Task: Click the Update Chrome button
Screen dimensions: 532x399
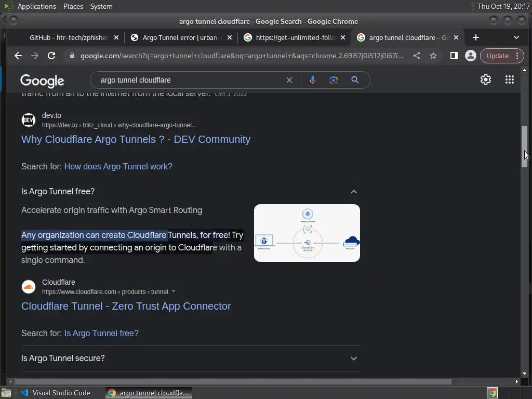Action: click(497, 56)
